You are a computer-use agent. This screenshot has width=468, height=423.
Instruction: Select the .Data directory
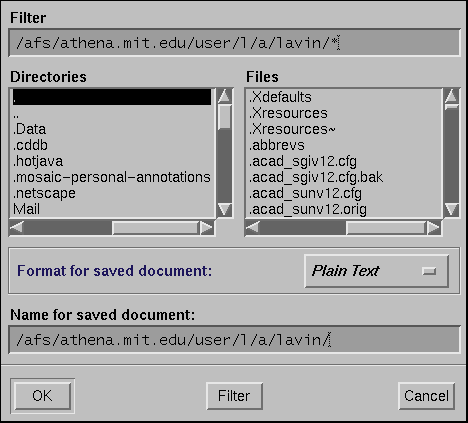[x=112, y=129]
